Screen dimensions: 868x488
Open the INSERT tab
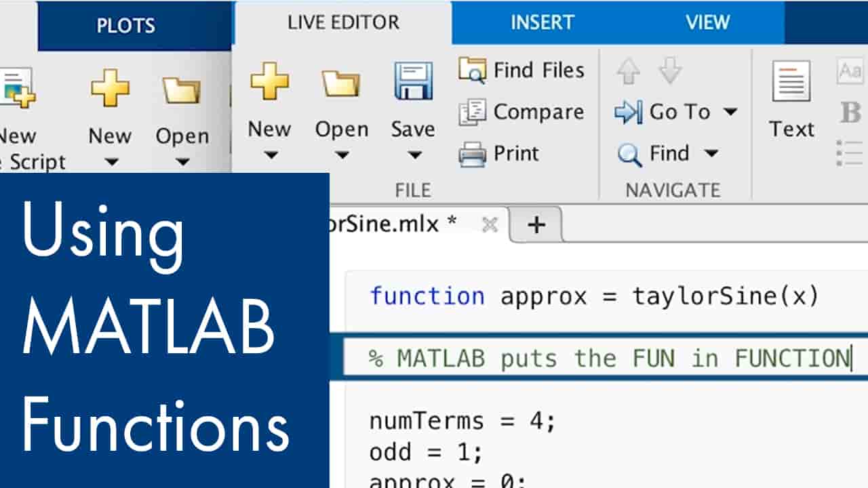[x=542, y=22]
